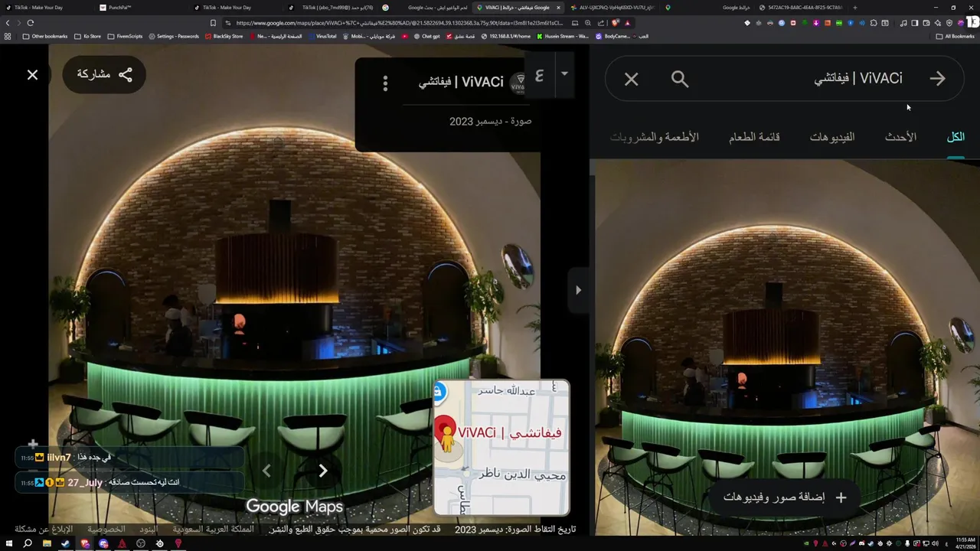Reload the page with refresh icon
The width and height of the screenshot is (980, 551).
pyautogui.click(x=31, y=23)
